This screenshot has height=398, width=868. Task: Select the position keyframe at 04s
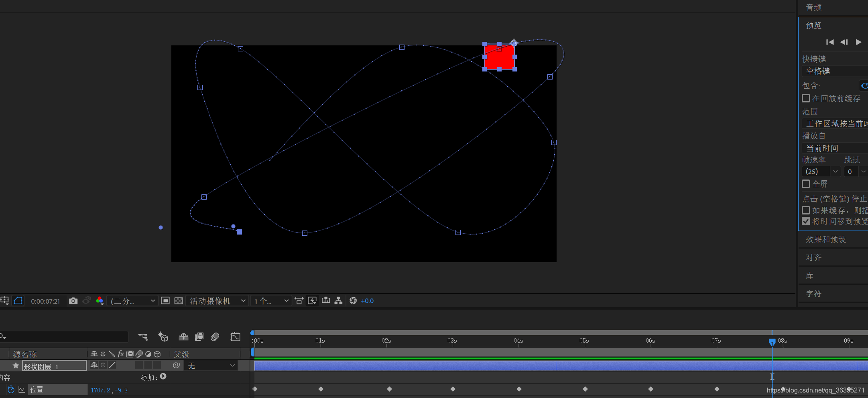pyautogui.click(x=519, y=389)
